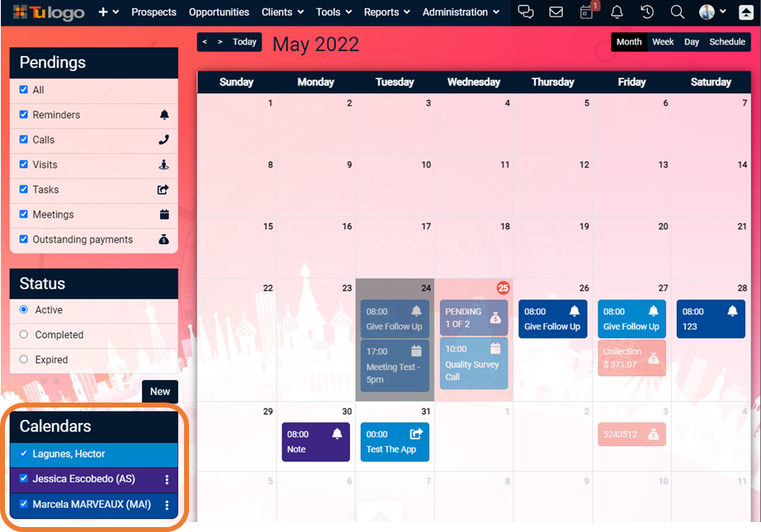
Task: Switch to Week view
Action: [x=663, y=42]
